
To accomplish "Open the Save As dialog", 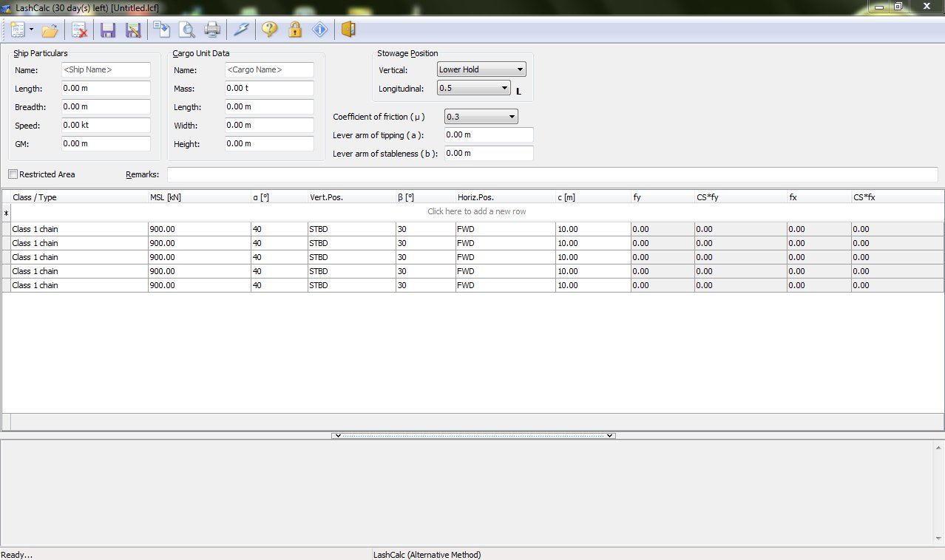I will pos(134,30).
